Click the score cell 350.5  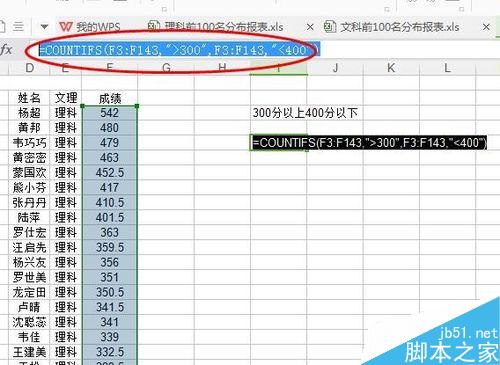pyautogui.click(x=110, y=292)
